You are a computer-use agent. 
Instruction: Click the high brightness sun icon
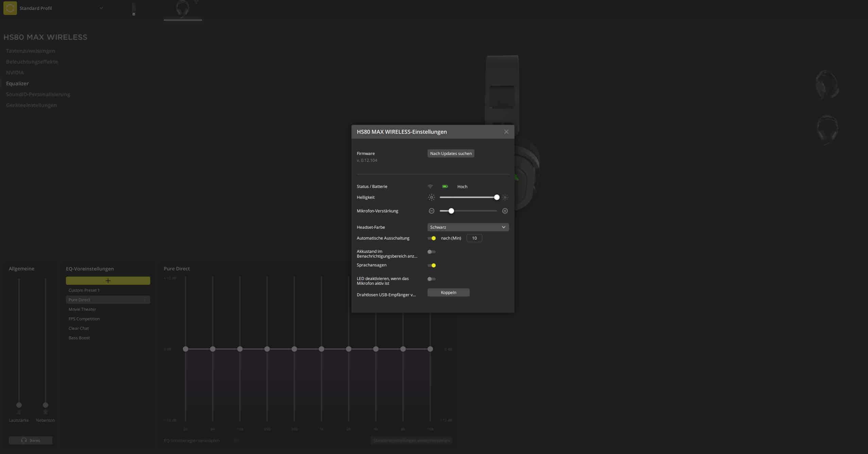(x=505, y=197)
